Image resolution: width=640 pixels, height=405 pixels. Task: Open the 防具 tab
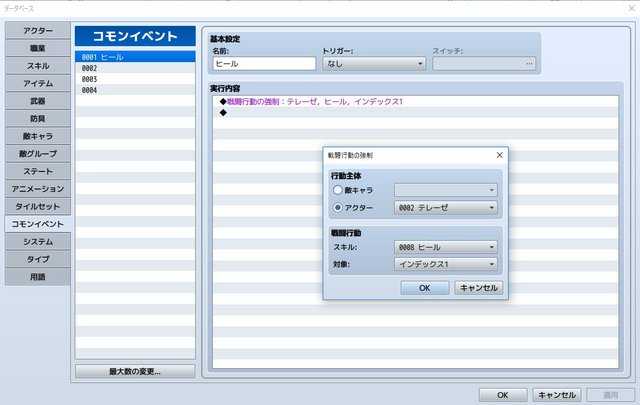(38, 118)
